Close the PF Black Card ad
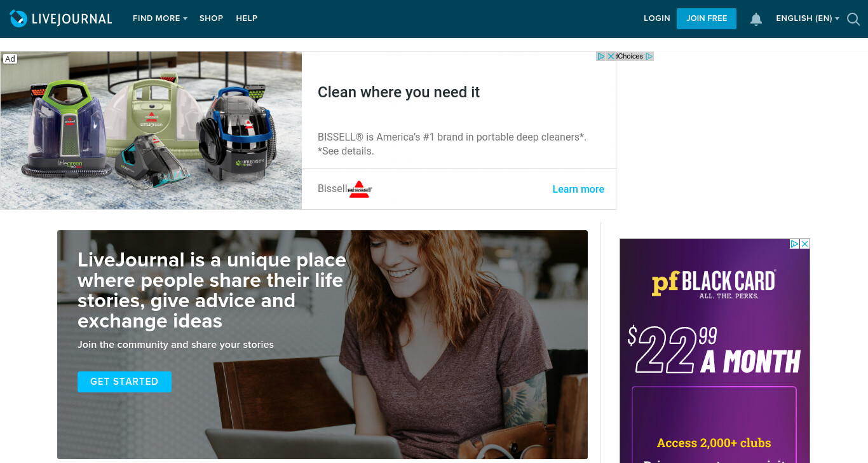Screen dimensions: 868x463 (x=804, y=244)
